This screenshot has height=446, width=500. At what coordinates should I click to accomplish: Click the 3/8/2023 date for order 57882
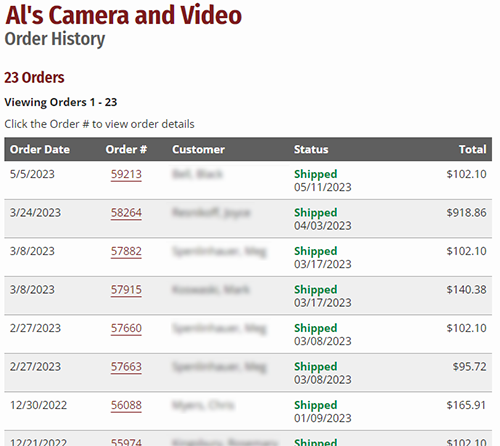click(x=32, y=251)
